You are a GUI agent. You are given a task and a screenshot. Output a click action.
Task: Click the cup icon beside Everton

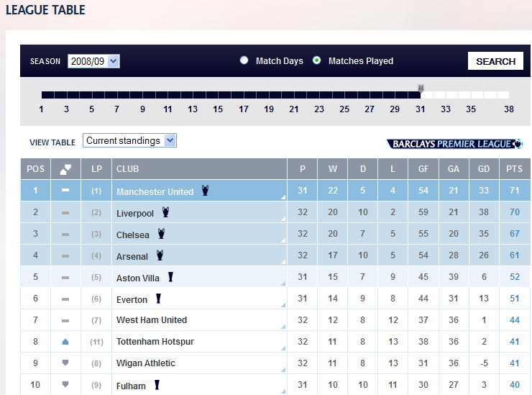click(x=158, y=299)
